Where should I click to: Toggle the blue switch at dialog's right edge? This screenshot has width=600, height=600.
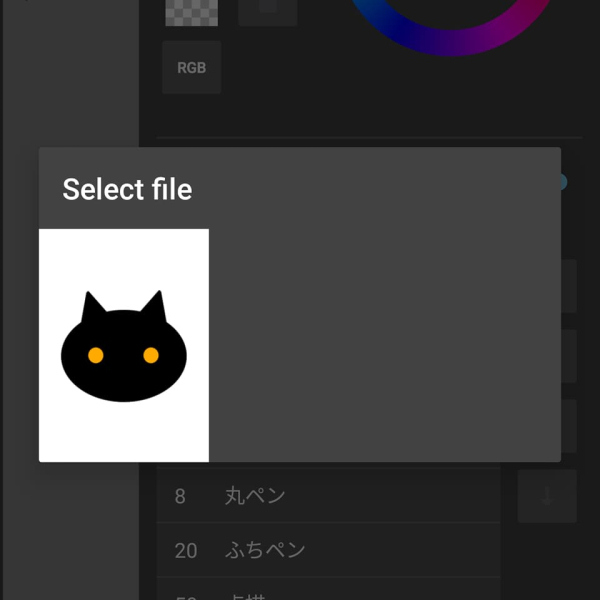562,182
